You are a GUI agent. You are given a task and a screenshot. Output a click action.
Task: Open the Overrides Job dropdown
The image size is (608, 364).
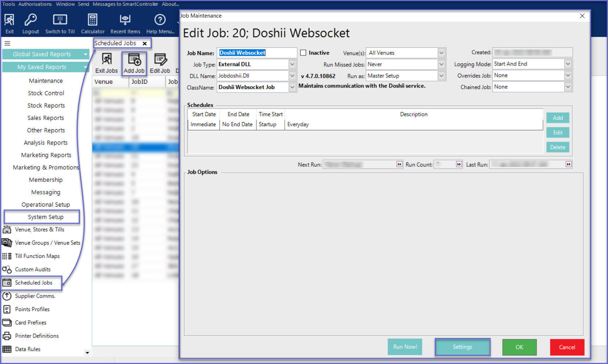[568, 75]
